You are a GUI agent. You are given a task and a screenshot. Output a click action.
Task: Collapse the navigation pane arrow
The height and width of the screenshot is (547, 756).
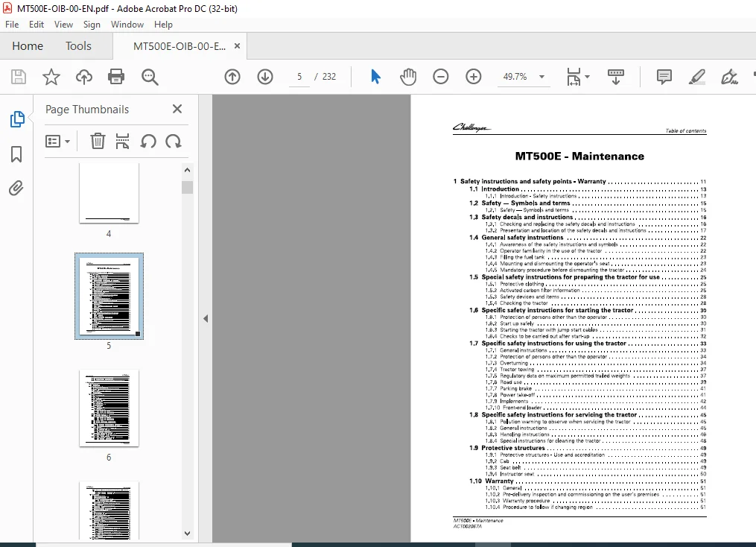pos(206,318)
